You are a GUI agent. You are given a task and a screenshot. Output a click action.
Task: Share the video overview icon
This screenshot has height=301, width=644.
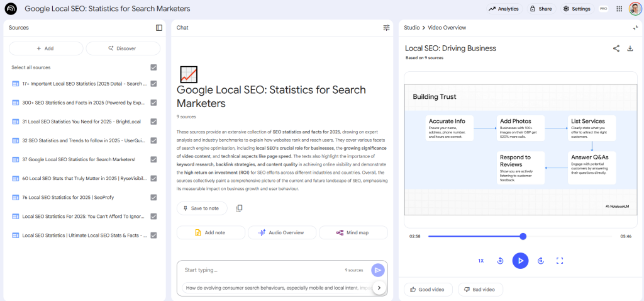(616, 48)
